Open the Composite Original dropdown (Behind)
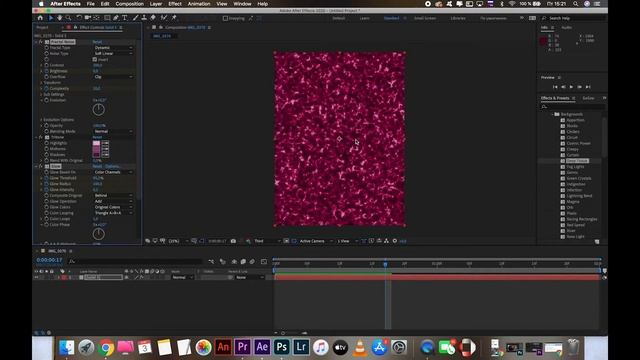640x360 pixels. [113, 196]
